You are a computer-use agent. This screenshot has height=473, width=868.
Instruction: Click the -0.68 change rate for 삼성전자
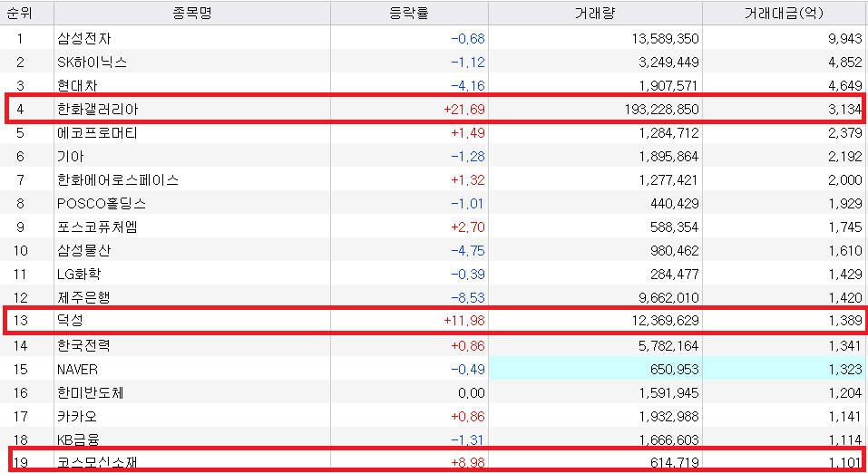468,39
